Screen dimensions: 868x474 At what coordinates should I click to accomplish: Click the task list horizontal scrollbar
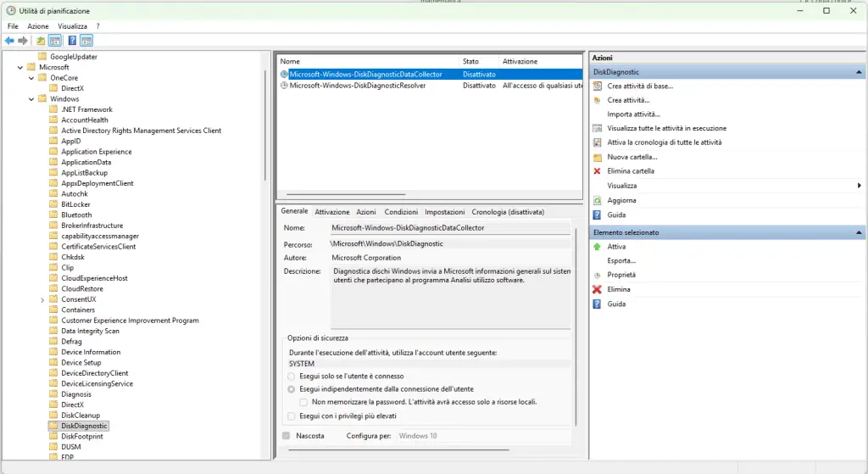346,194
